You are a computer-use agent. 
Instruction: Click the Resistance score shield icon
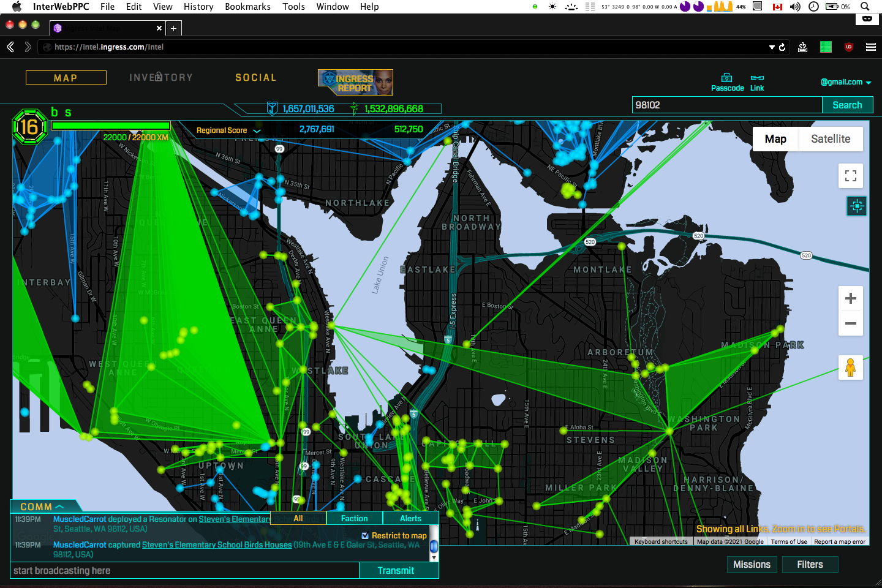tap(273, 108)
